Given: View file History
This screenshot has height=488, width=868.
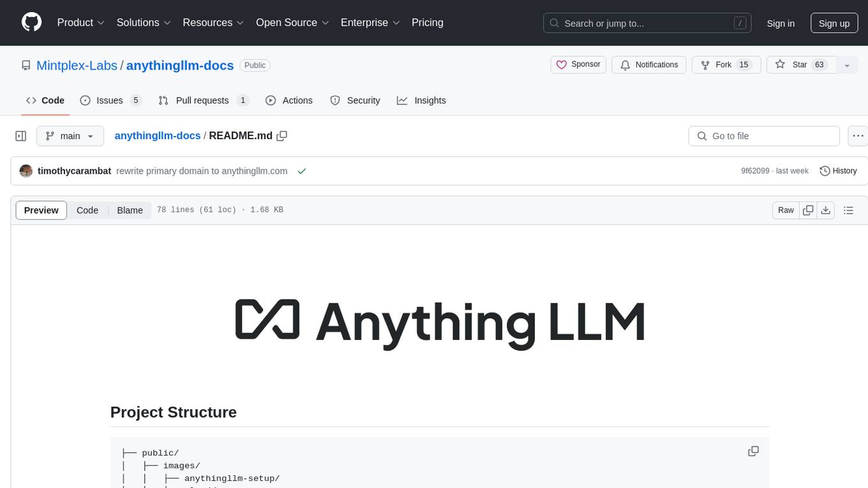Looking at the screenshot, I should (838, 171).
